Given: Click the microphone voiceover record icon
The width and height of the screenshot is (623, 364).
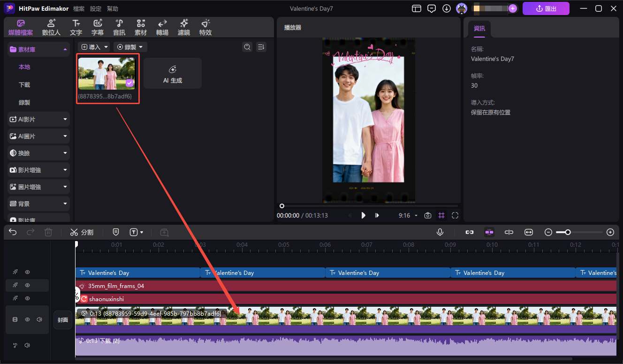Looking at the screenshot, I should click(x=440, y=232).
